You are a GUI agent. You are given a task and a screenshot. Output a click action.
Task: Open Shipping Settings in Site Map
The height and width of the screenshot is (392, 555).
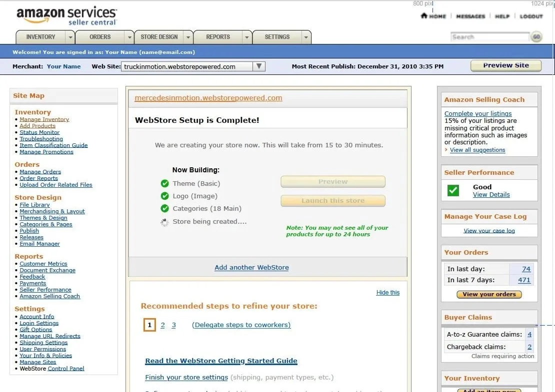pyautogui.click(x=43, y=343)
